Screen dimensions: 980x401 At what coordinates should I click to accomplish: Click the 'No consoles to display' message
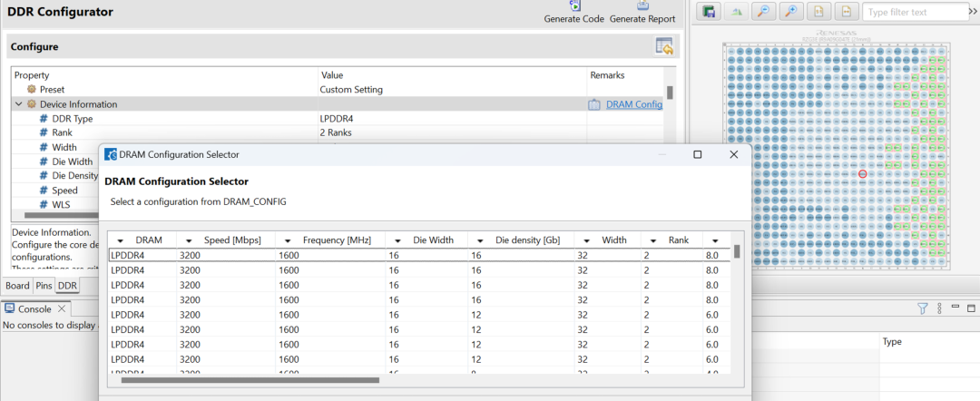50,325
